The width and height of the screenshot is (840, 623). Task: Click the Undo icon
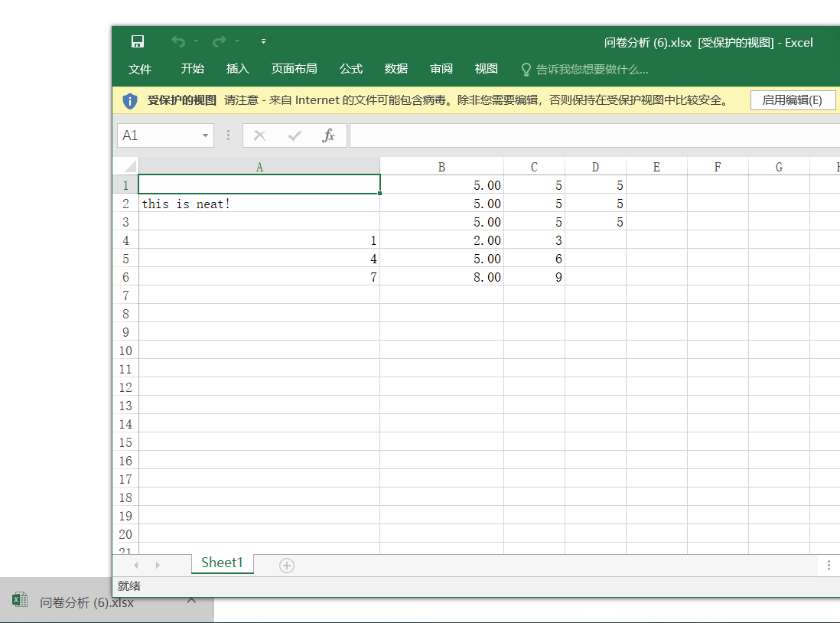click(177, 41)
